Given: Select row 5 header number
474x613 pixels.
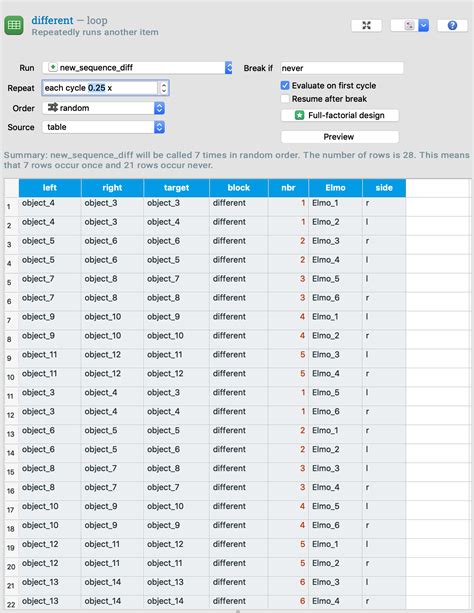Looking at the screenshot, I should click(9, 282).
